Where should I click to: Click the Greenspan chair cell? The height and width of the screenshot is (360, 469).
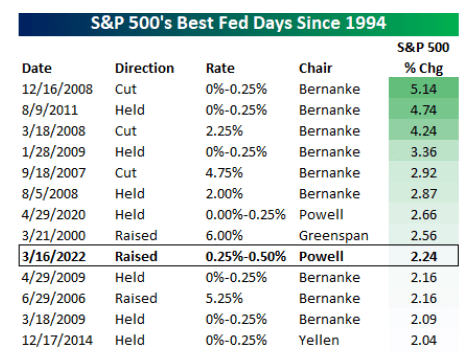tap(333, 236)
